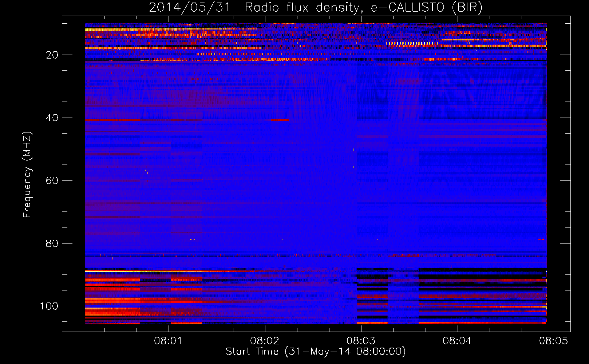Click the 80 MHz frequency tick label
This screenshot has height=364, width=589.
point(52,244)
